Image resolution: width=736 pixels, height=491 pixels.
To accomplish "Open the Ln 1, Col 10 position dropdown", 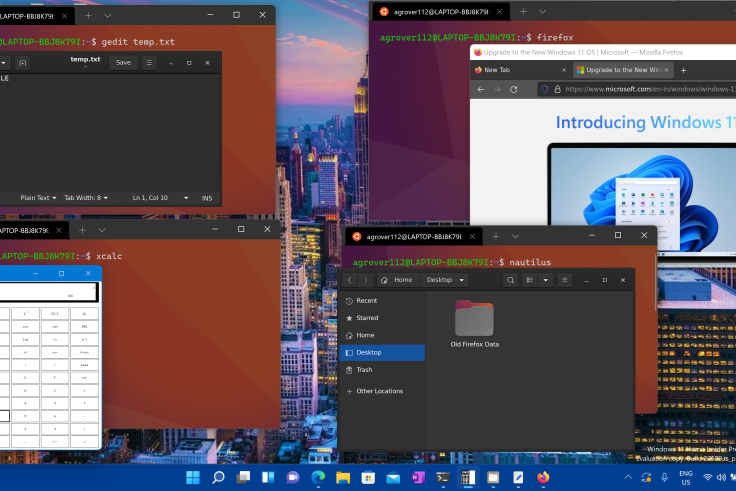I will click(x=161, y=198).
